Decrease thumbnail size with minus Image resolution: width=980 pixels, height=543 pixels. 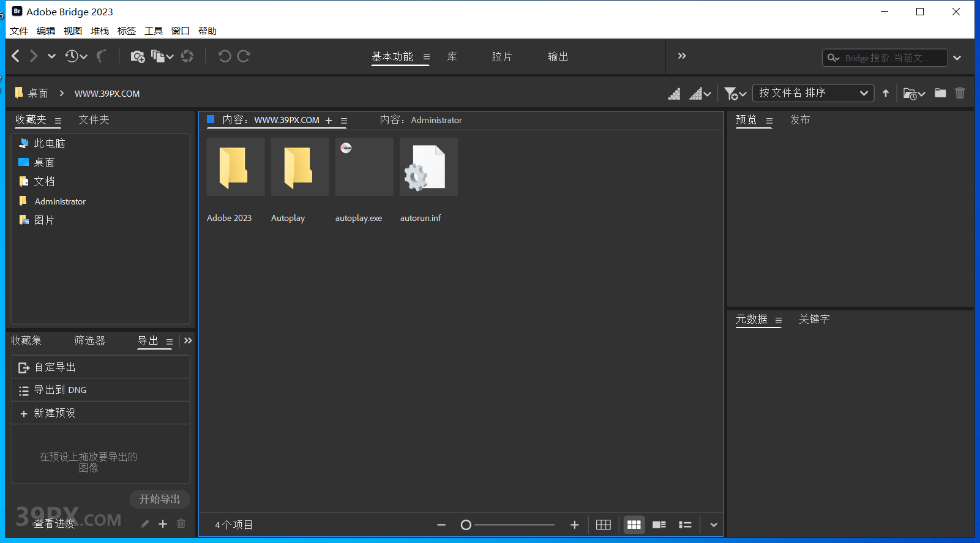441,525
